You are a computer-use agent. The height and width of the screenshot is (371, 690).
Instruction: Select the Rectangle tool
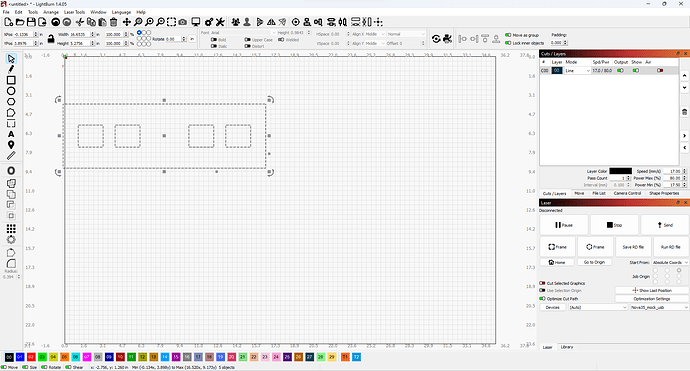tap(11, 80)
